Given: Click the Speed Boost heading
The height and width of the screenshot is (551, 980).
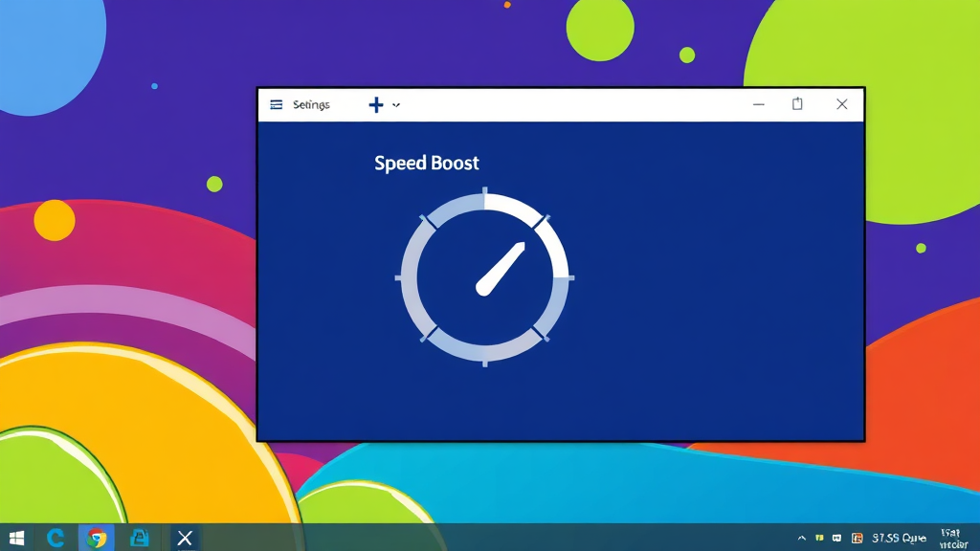Looking at the screenshot, I should 426,163.
